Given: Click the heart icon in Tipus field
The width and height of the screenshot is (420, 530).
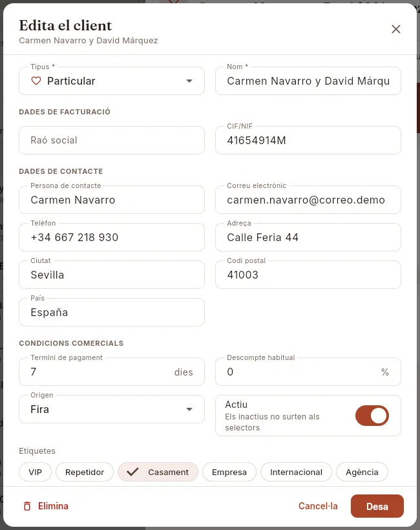Looking at the screenshot, I should (36, 81).
